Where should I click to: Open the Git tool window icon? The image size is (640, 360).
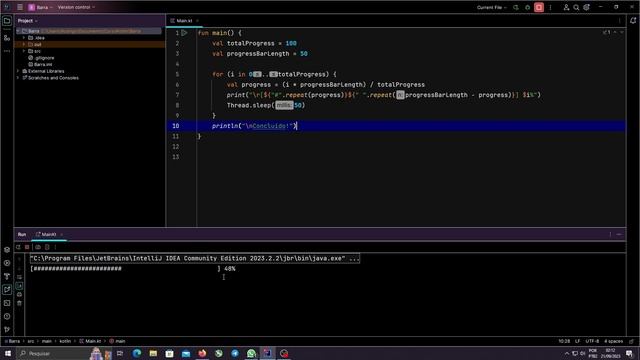tap(7, 329)
